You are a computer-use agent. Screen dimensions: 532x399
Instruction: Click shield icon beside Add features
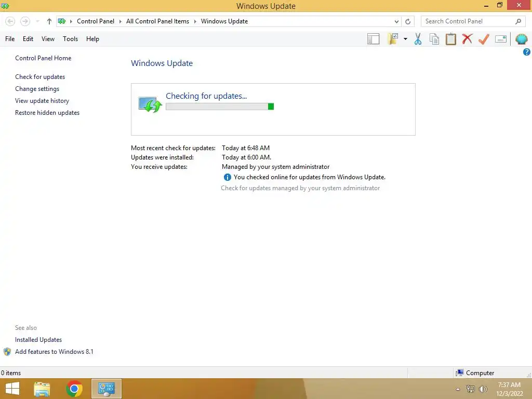[x=7, y=352]
